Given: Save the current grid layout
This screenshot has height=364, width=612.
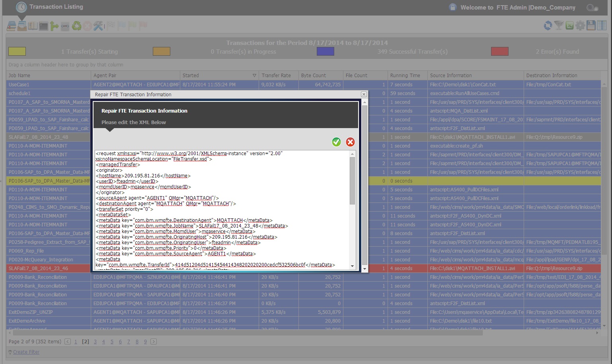Looking at the screenshot, I should [x=591, y=25].
